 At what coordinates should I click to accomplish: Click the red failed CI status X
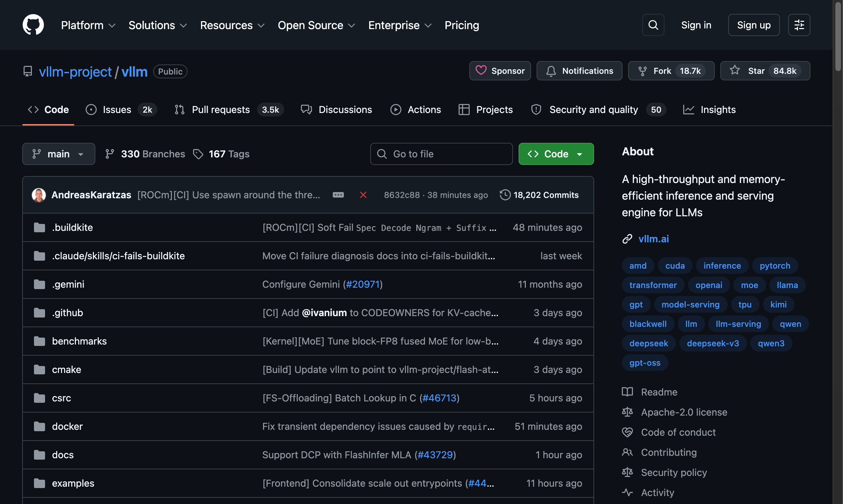click(363, 195)
